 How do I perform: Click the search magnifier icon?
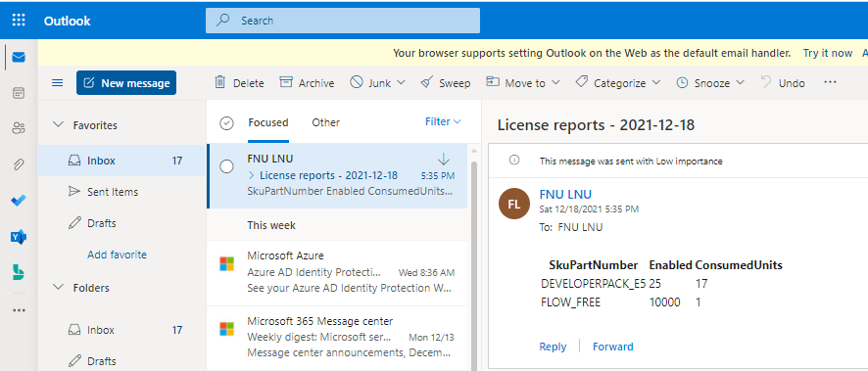click(x=223, y=21)
